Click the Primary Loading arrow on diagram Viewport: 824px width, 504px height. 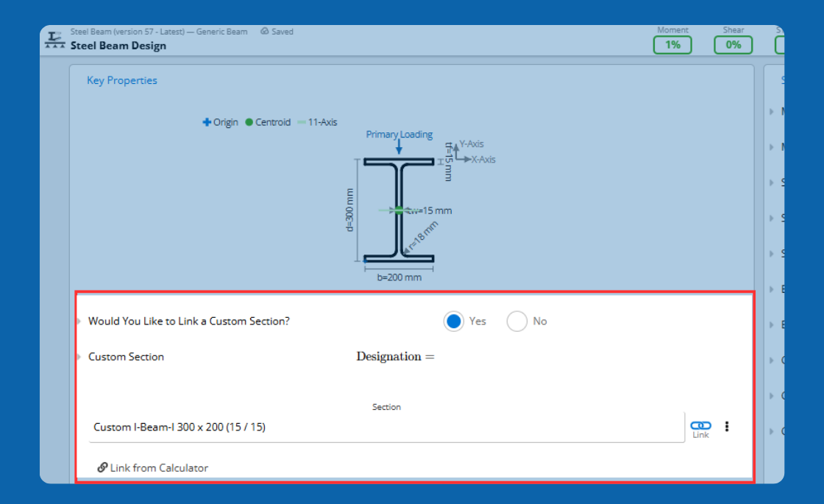coord(399,146)
